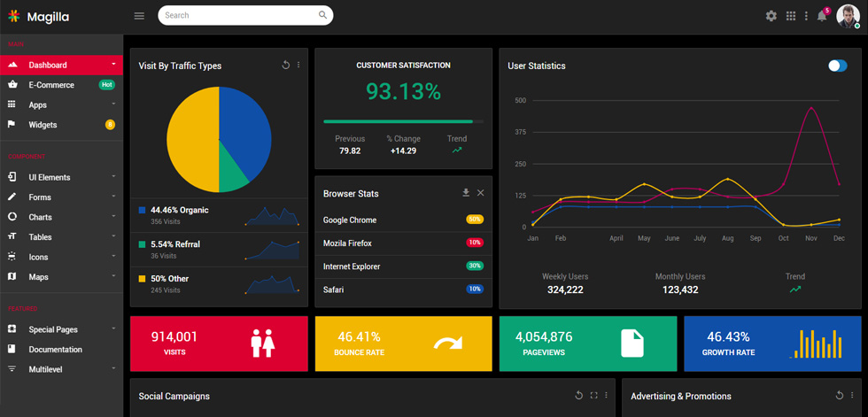This screenshot has width=868, height=417.
Task: Expand the Dashboard menu arrow
Action: (x=113, y=64)
